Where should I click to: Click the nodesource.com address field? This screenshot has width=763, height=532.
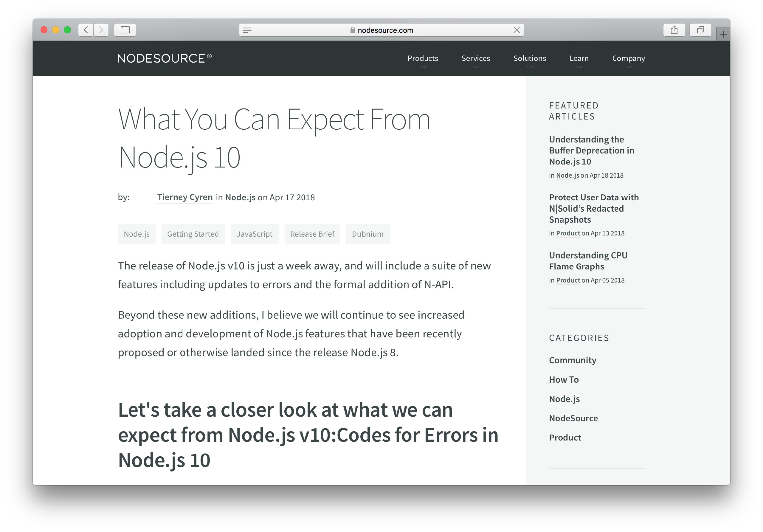point(381,30)
